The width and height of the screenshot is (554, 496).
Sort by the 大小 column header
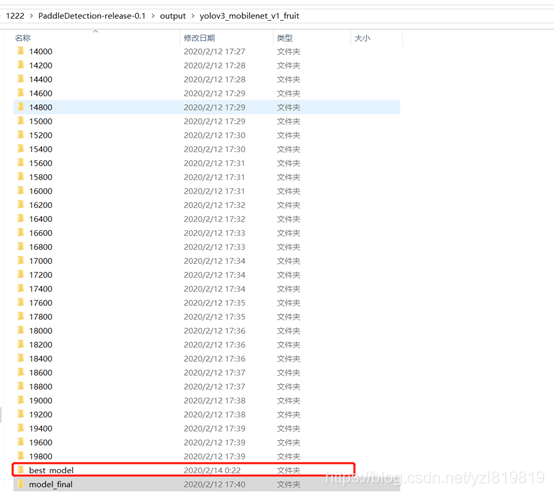[362, 38]
